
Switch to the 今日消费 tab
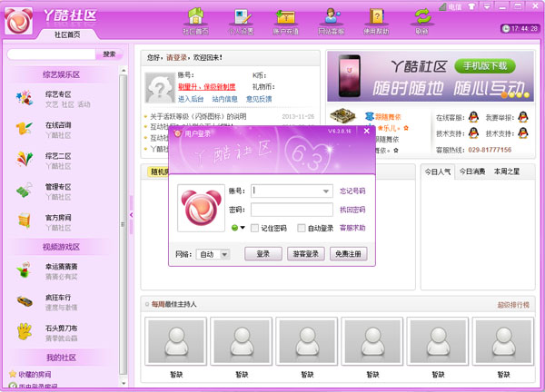coord(472,171)
